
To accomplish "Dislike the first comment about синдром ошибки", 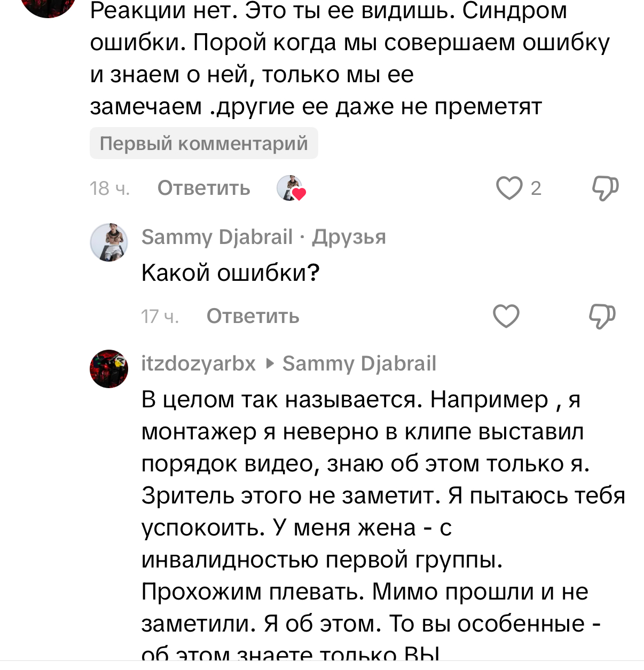I will point(605,188).
